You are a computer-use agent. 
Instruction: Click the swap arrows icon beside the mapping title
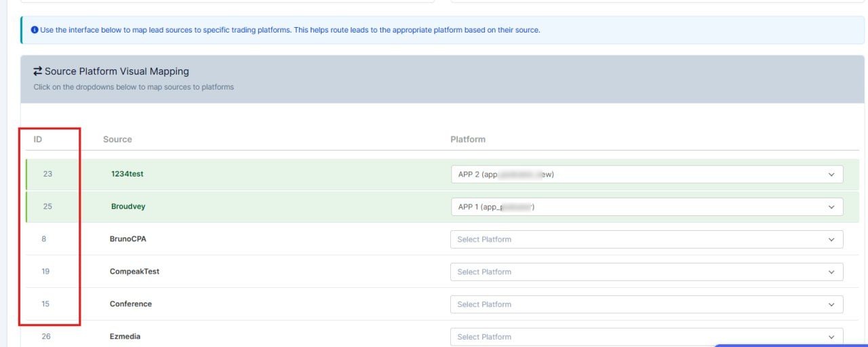pyautogui.click(x=38, y=71)
